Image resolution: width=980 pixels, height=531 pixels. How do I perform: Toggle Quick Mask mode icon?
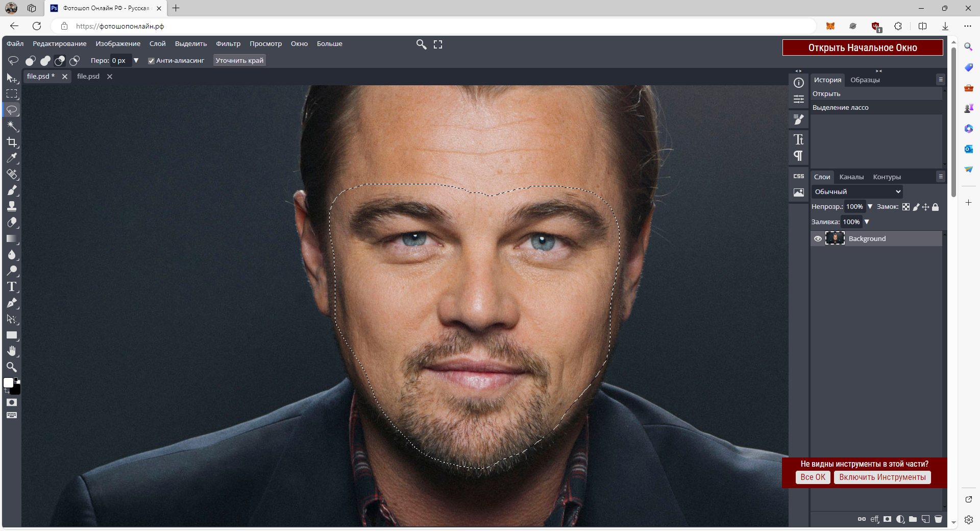12,403
